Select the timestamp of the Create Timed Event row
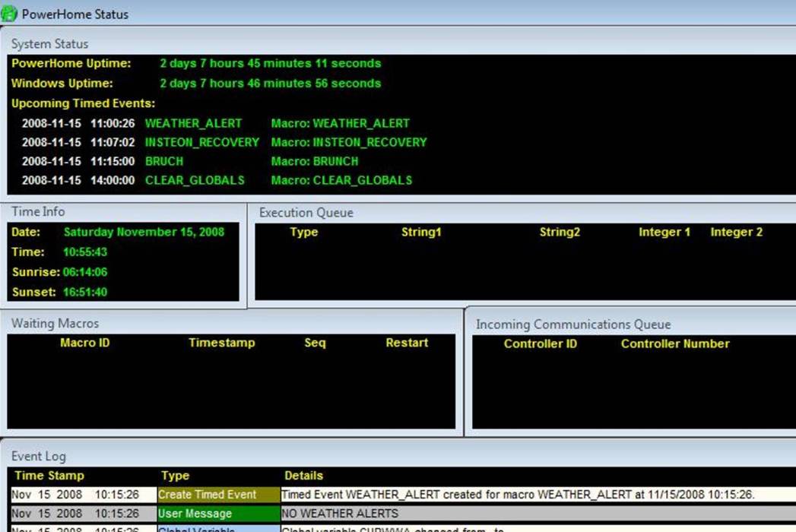Viewport: 796px width, 532px height. pyautogui.click(x=75, y=495)
